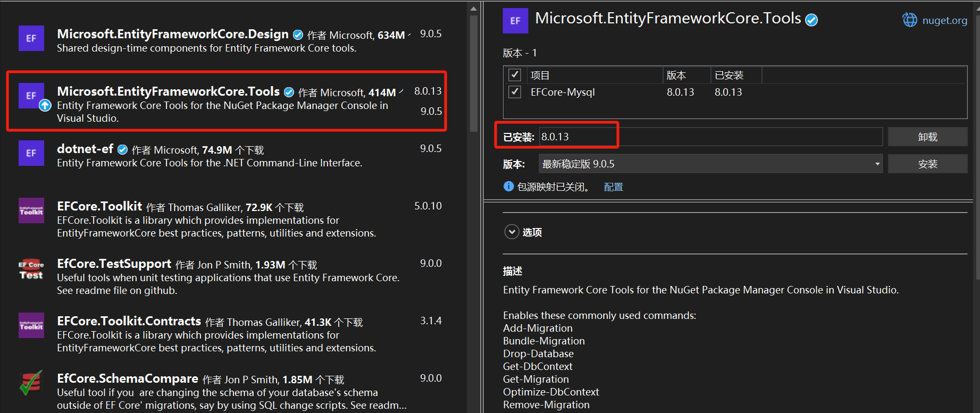Select the dotnet-ef package title
980x413 pixels.
85,149
